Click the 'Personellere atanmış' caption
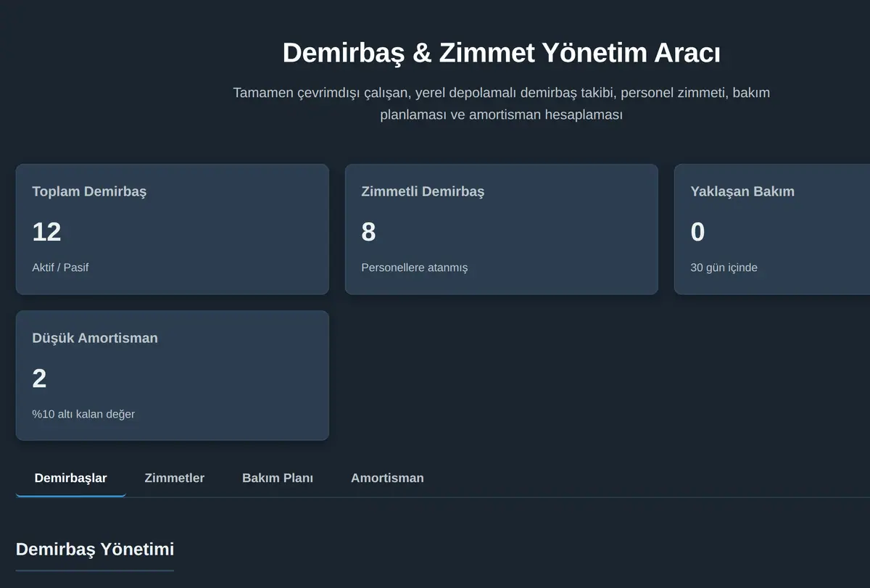This screenshot has height=588, width=870. point(415,268)
